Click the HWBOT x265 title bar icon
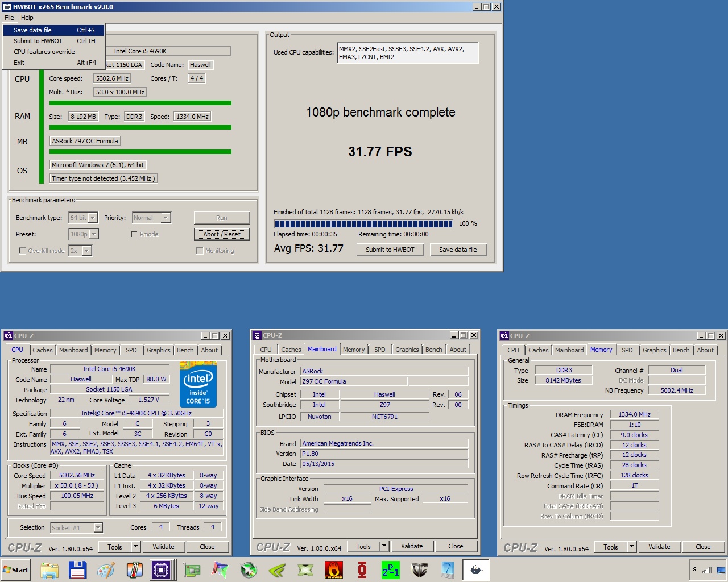 pos(7,7)
